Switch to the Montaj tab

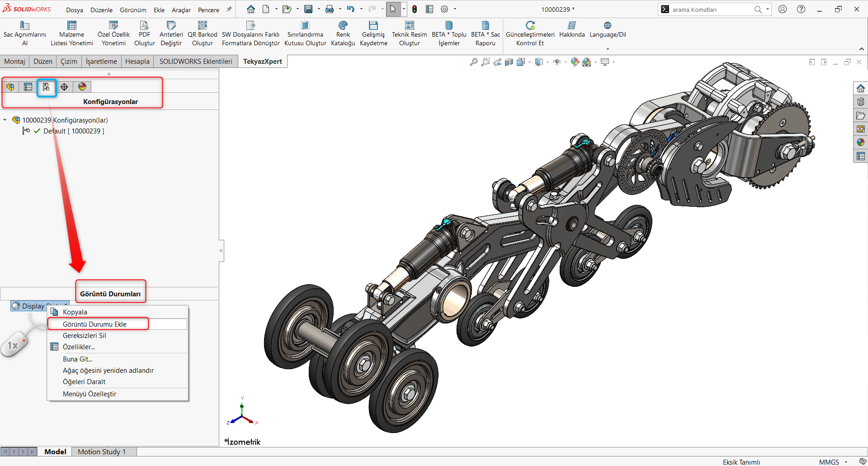(x=15, y=62)
